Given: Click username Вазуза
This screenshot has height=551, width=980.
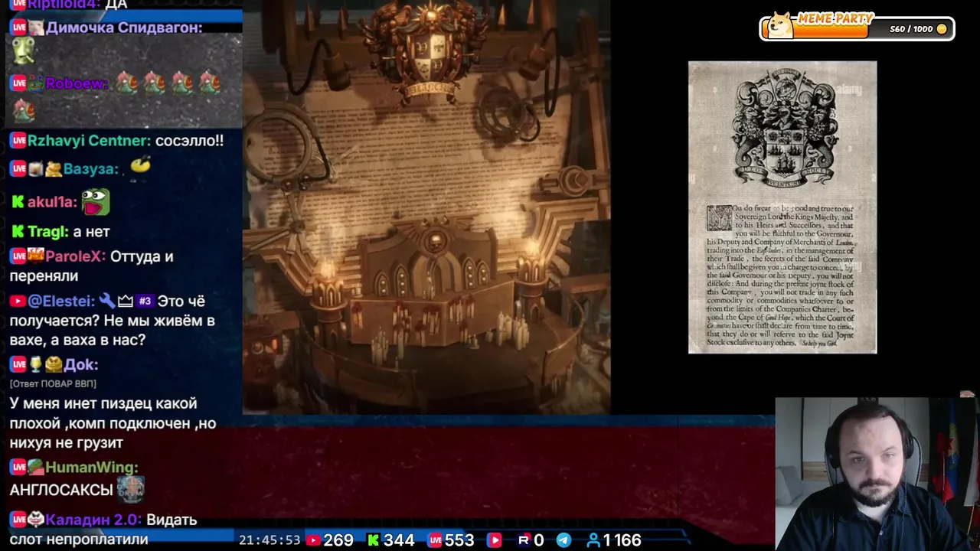Looking at the screenshot, I should pyautogui.click(x=90, y=169).
